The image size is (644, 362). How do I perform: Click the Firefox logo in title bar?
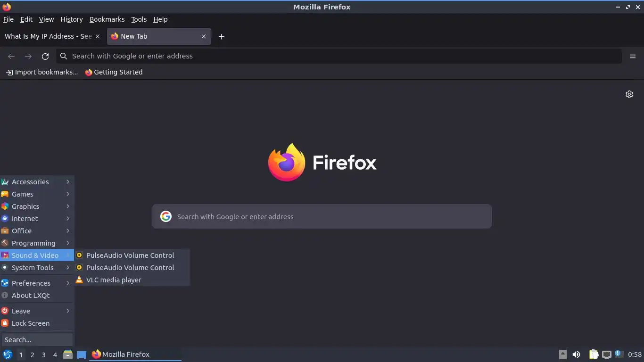tap(7, 7)
